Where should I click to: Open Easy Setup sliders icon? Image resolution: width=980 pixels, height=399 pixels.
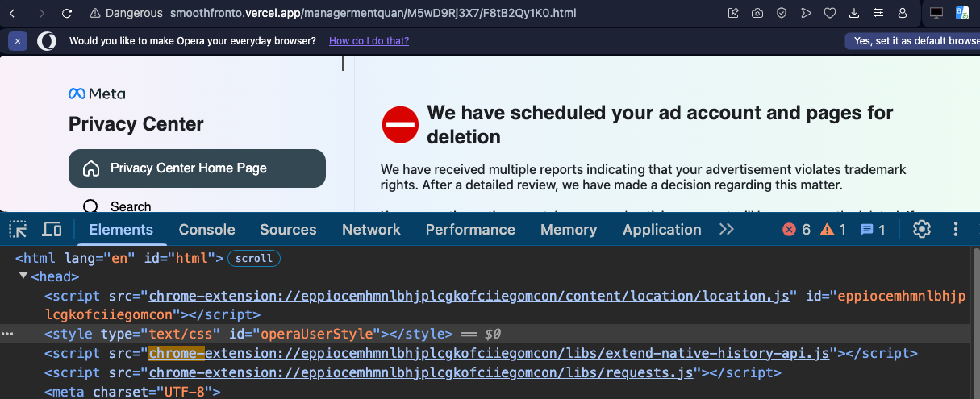point(878,14)
